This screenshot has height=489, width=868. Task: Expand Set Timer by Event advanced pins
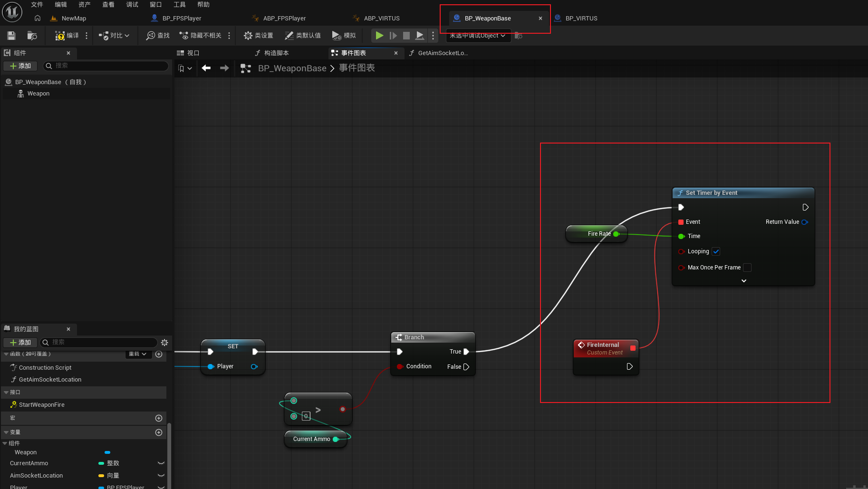click(x=744, y=281)
